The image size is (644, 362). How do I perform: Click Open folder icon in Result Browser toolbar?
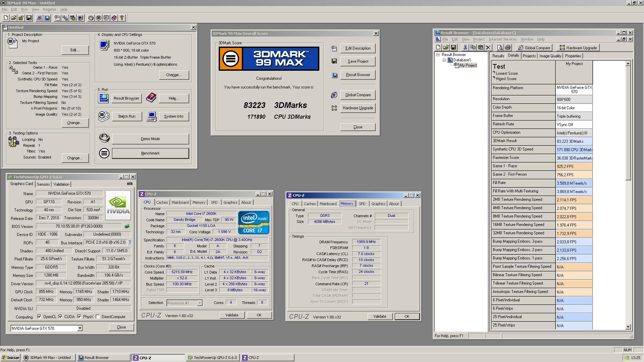[x=446, y=48]
